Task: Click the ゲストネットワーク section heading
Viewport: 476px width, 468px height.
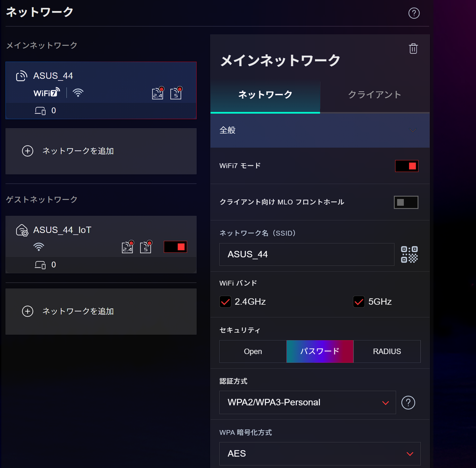Action: coord(42,199)
